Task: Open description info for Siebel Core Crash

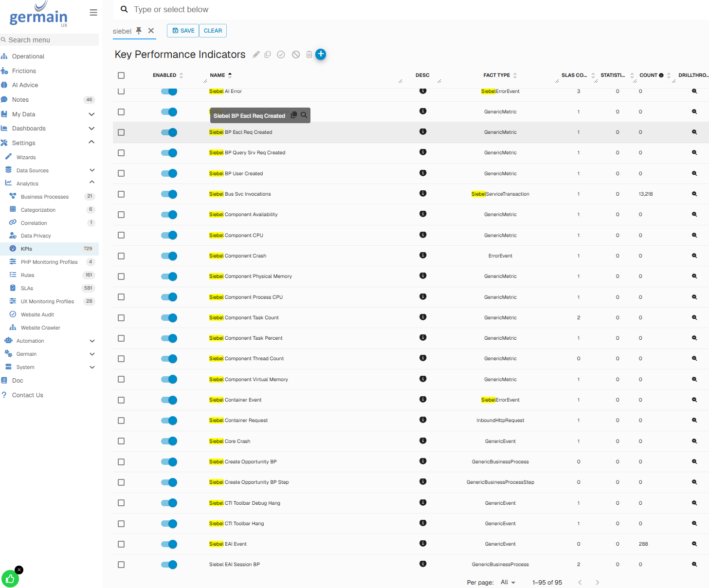Action: [423, 441]
